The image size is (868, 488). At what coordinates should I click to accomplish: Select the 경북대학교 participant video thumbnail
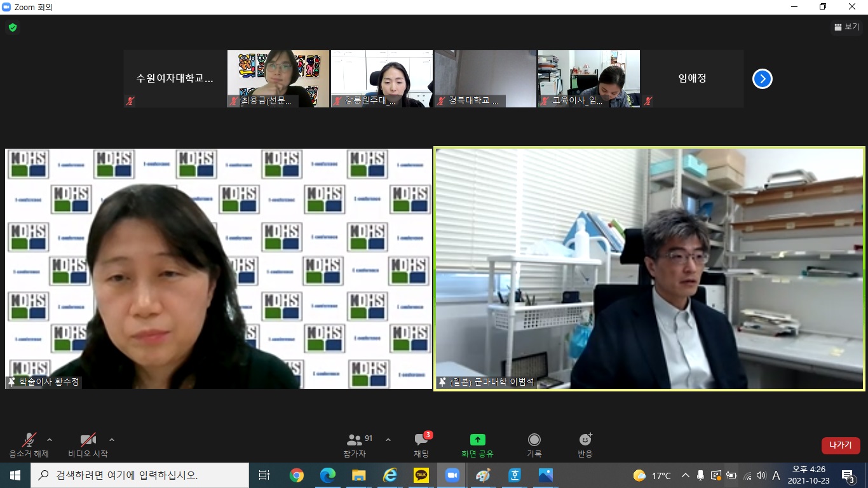(485, 79)
